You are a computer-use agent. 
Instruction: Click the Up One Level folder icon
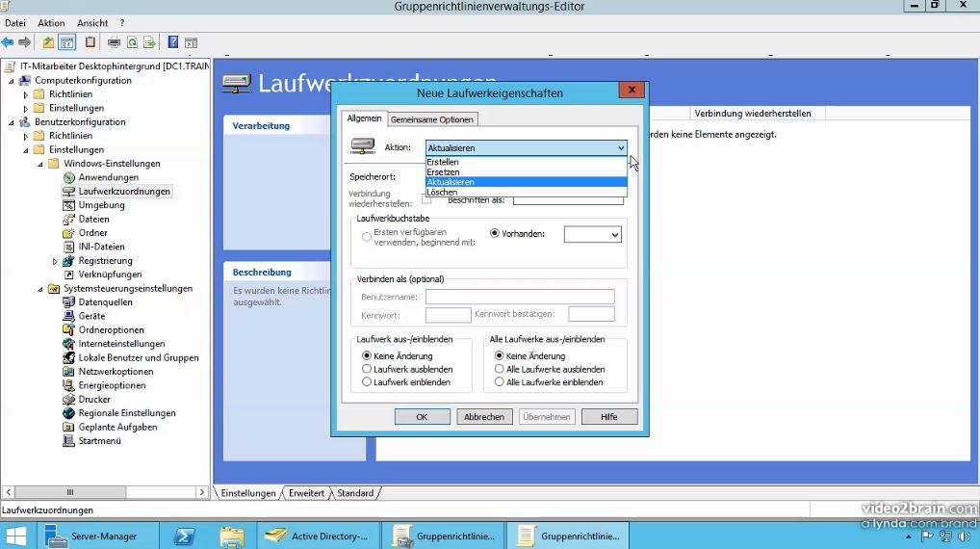[x=48, y=42]
